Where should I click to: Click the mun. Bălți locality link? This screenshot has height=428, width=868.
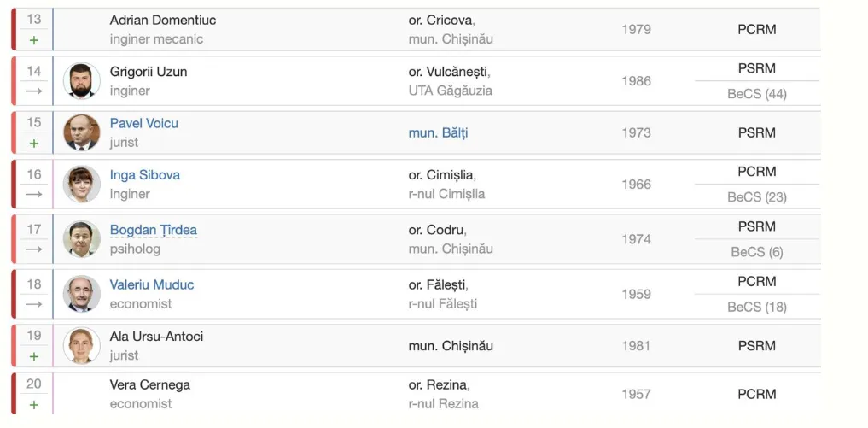tap(438, 132)
